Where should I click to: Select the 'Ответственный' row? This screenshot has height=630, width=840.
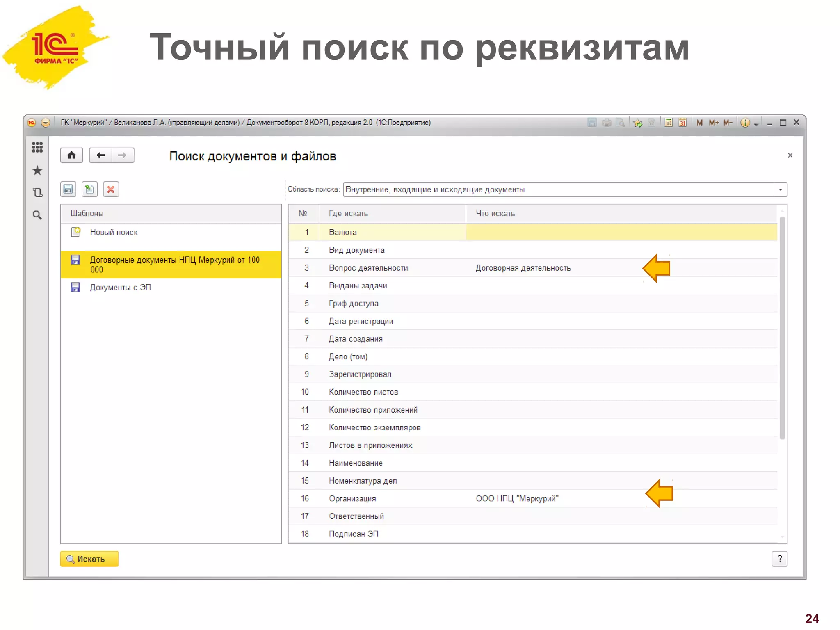pyautogui.click(x=533, y=516)
